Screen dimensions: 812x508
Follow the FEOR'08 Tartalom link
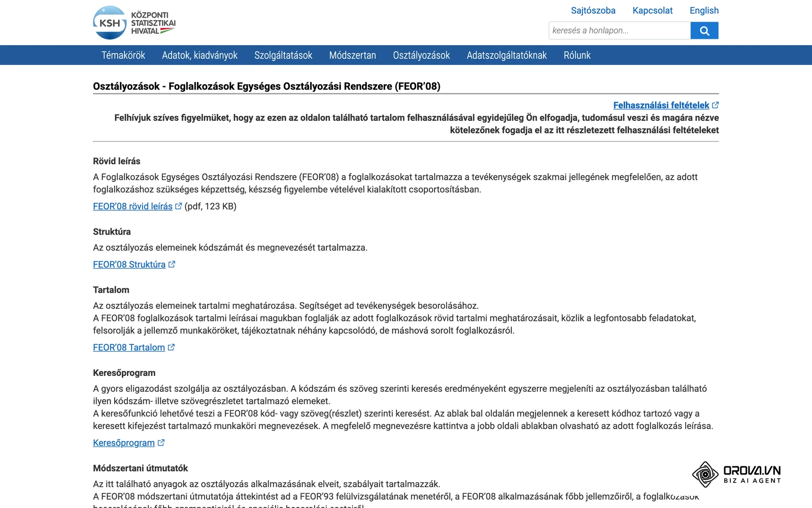point(129,347)
